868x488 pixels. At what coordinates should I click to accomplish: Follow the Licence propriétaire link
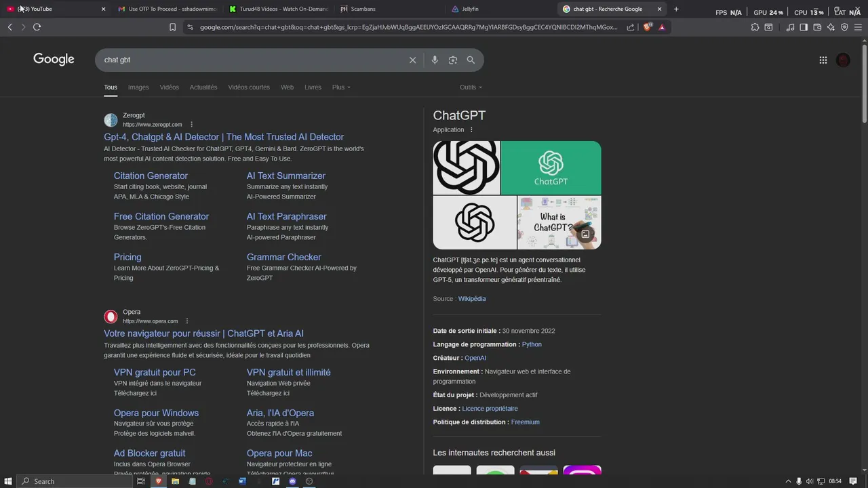(x=490, y=409)
